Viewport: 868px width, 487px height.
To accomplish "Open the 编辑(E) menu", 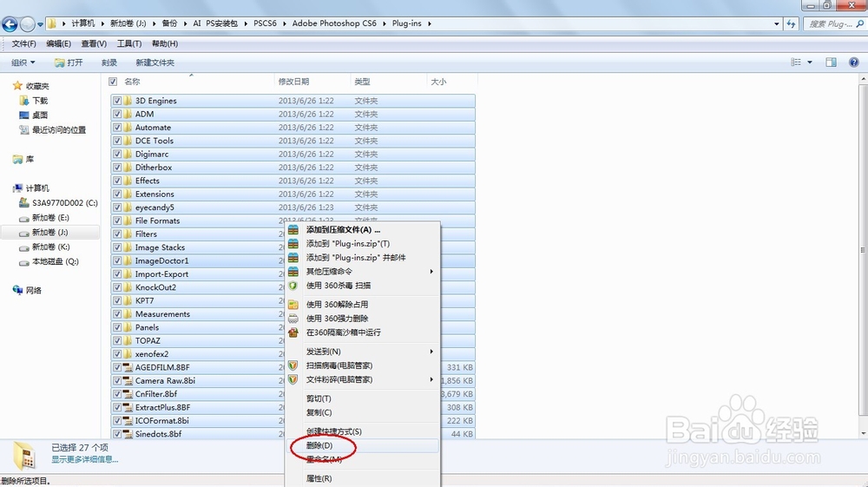I will [59, 43].
